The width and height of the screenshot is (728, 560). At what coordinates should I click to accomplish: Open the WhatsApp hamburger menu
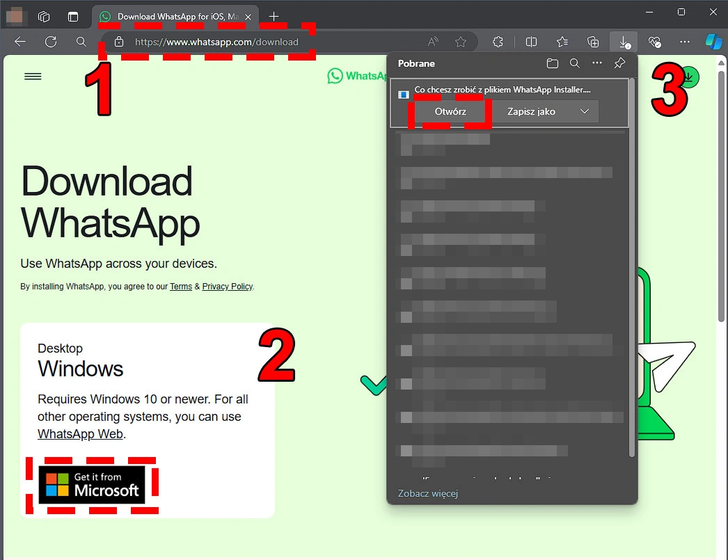click(33, 77)
